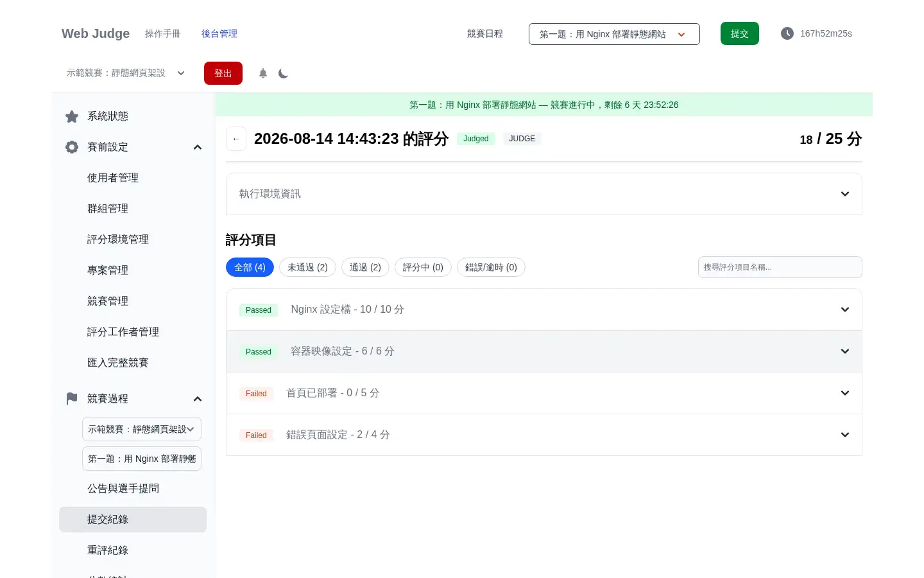Image resolution: width=924 pixels, height=578 pixels.
Task: Click the Failed badge on 首頁已部署 row
Action: coord(256,394)
